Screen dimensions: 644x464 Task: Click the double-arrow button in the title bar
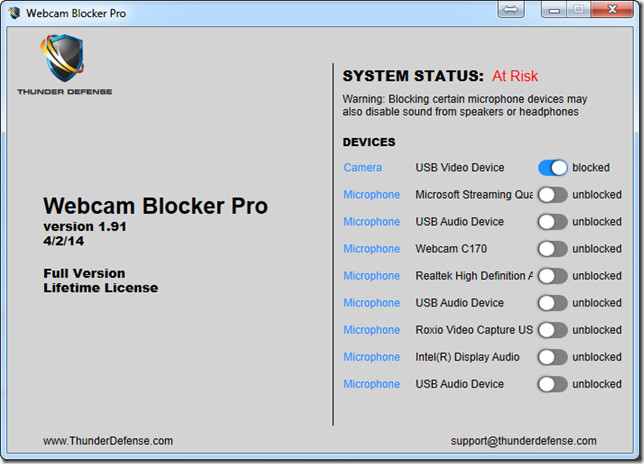[511, 9]
